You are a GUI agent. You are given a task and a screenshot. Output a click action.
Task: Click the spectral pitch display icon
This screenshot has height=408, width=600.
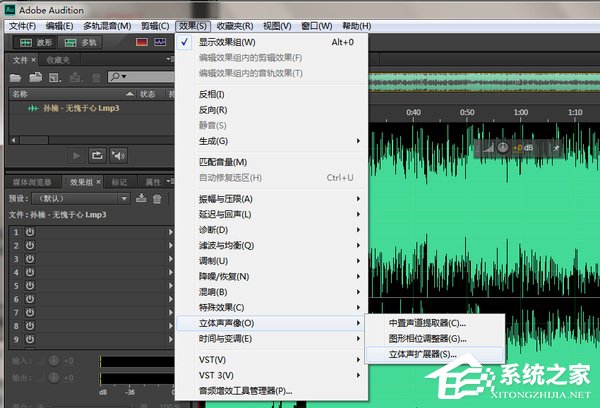160,42
